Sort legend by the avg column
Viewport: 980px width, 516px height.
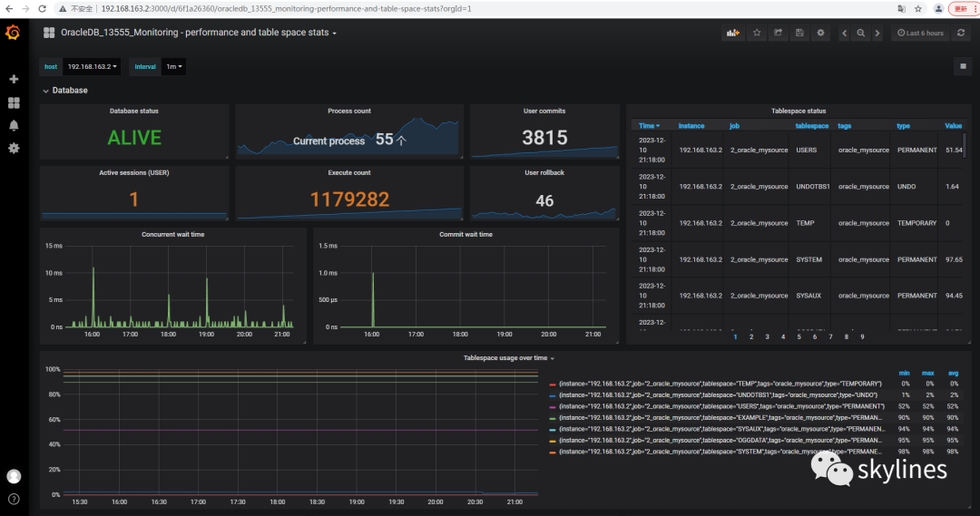click(953, 373)
